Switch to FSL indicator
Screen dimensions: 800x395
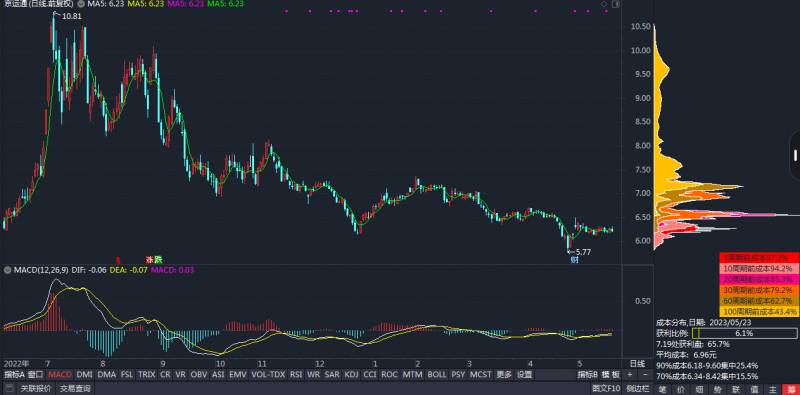[x=127, y=375]
